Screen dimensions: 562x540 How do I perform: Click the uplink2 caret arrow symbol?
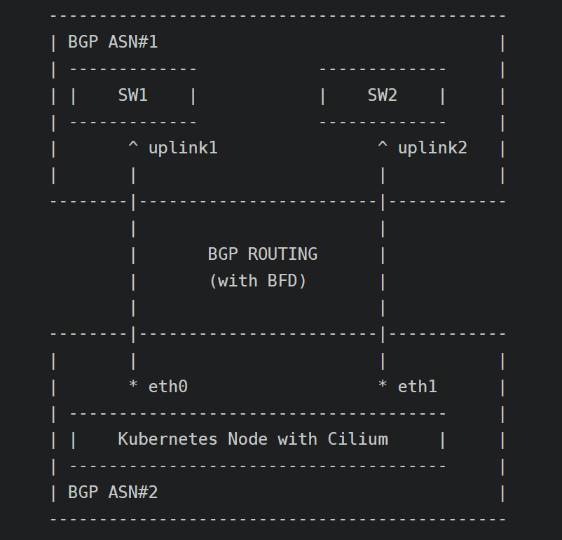click(x=382, y=145)
